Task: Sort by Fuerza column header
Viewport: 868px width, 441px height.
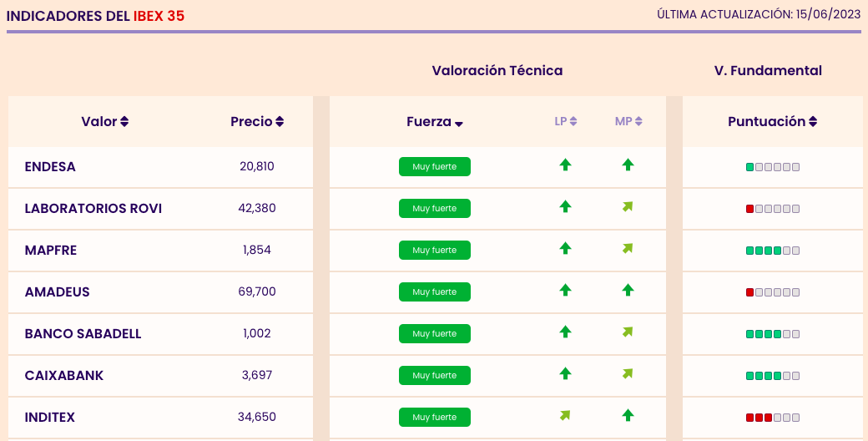Action: point(435,122)
